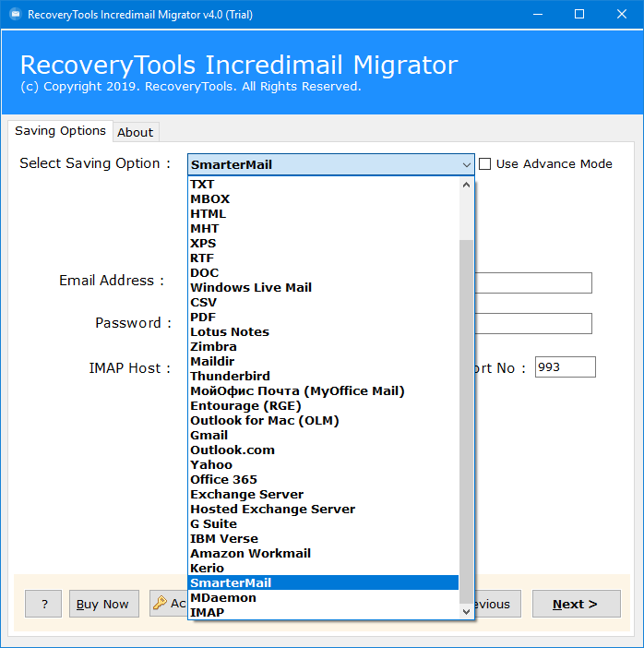
Task: Click the key icon activate button
Action: click(169, 603)
